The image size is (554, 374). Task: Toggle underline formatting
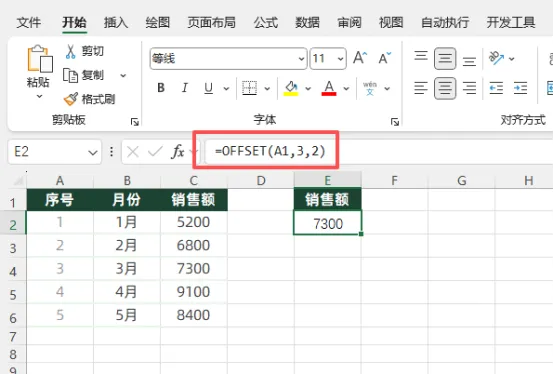pos(208,88)
